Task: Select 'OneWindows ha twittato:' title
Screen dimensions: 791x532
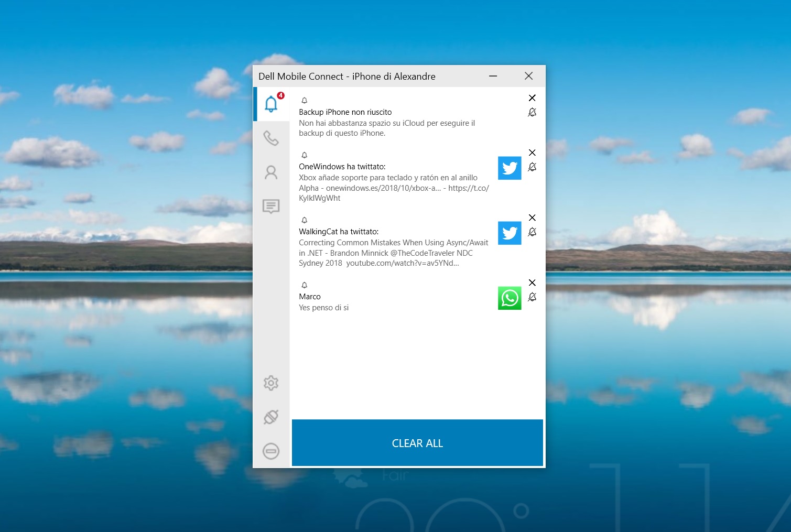Action: point(342,167)
